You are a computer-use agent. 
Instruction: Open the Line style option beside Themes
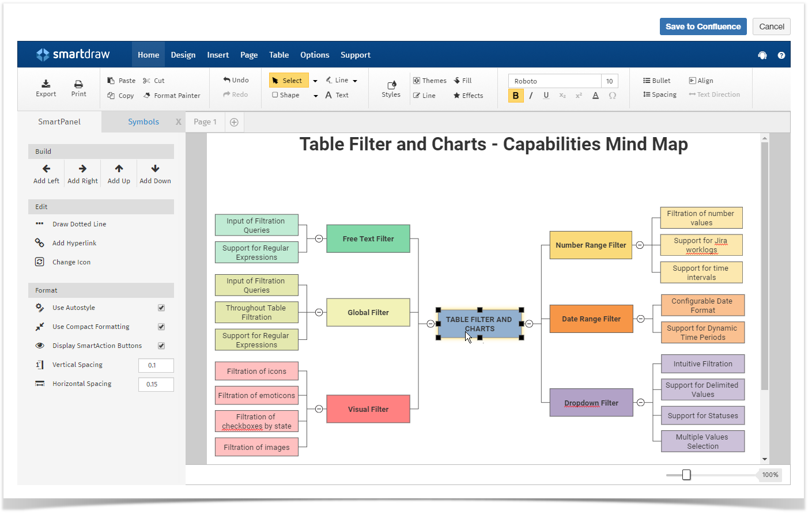424,96
